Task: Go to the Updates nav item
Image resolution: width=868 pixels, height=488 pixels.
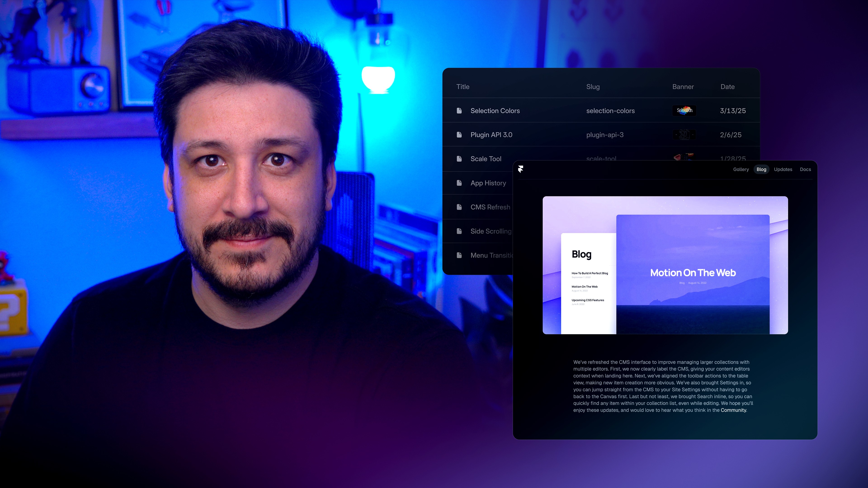Action: pos(783,169)
